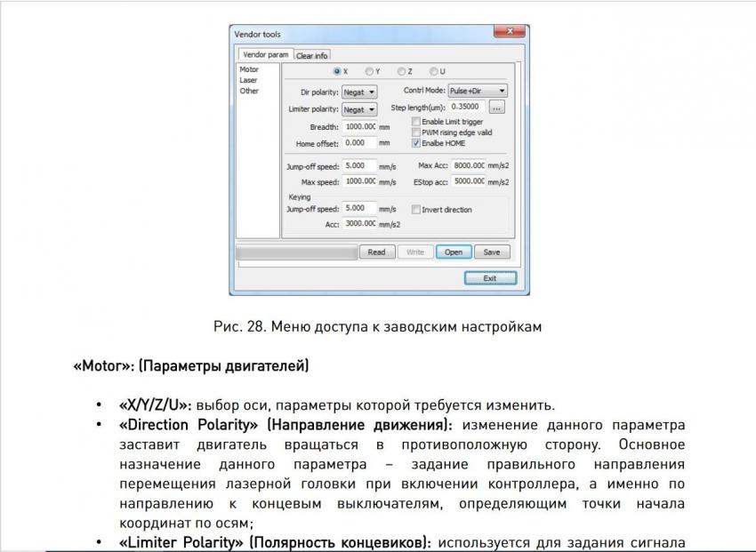756x552 pixels.
Task: Select Laser in the category list
Action: [x=249, y=78]
